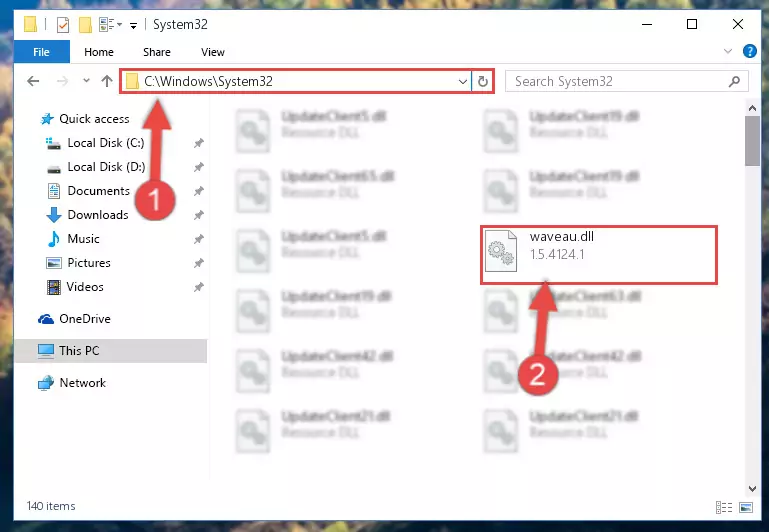This screenshot has height=532, width=769.
Task: Click the Properties quick access toolbar icon
Action: click(63, 25)
